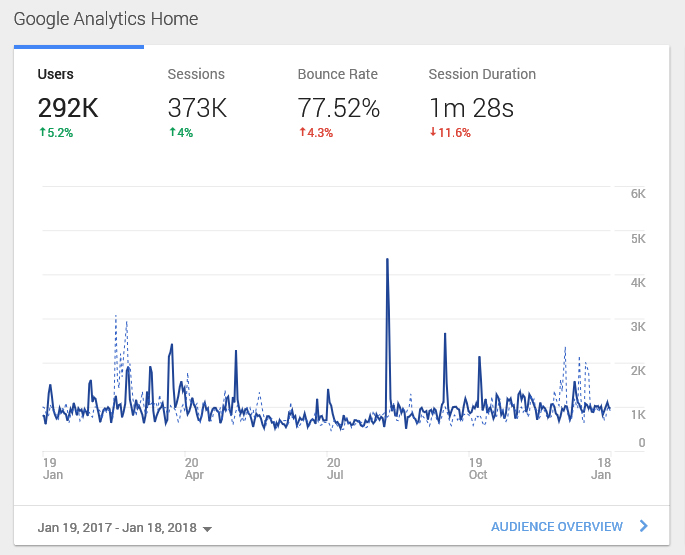Switch to the Sessions metric tab

click(x=196, y=74)
